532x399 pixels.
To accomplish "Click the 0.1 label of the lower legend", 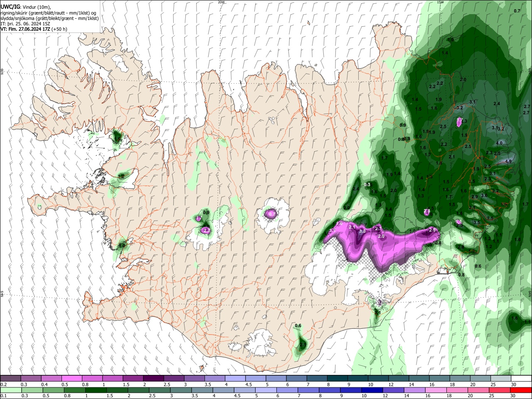I will [4, 396].
